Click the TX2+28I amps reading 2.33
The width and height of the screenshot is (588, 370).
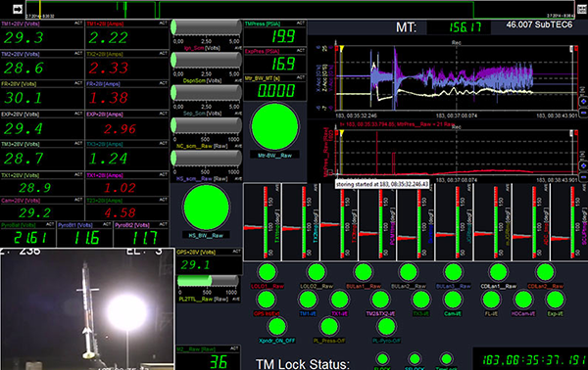pyautogui.click(x=109, y=68)
